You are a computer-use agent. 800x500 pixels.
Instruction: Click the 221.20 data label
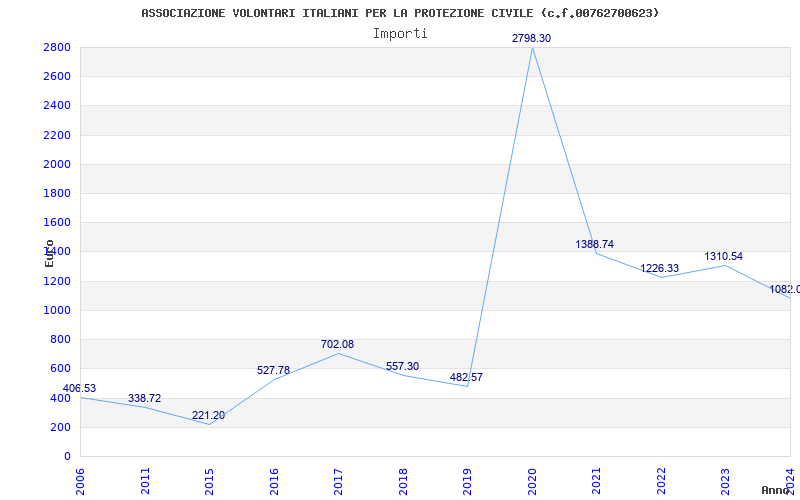(x=208, y=415)
